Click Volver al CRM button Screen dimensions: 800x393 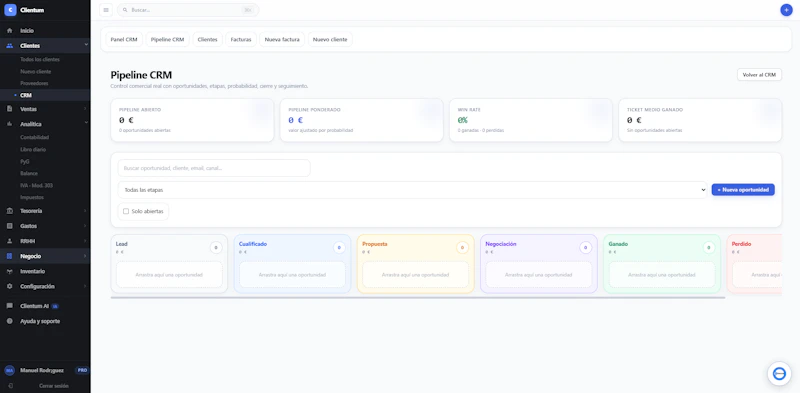coord(759,75)
